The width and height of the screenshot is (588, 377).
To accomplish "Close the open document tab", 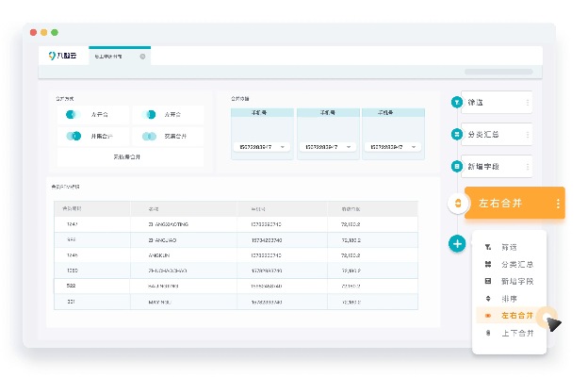I will point(142,57).
